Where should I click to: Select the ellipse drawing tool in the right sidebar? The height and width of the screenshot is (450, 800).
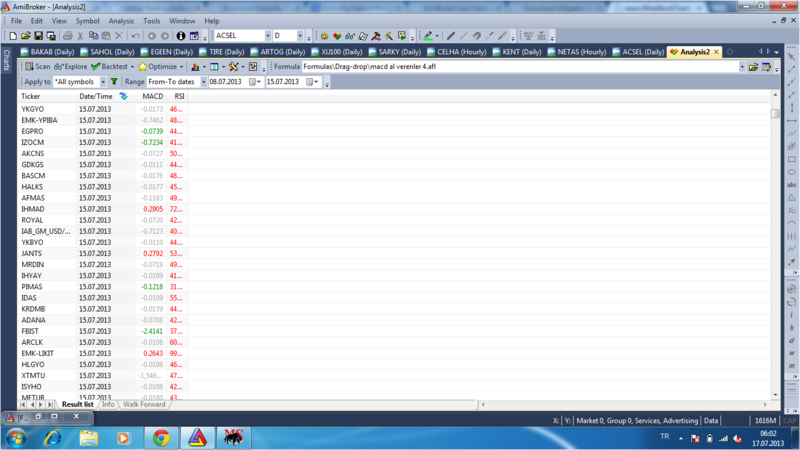pos(791,172)
